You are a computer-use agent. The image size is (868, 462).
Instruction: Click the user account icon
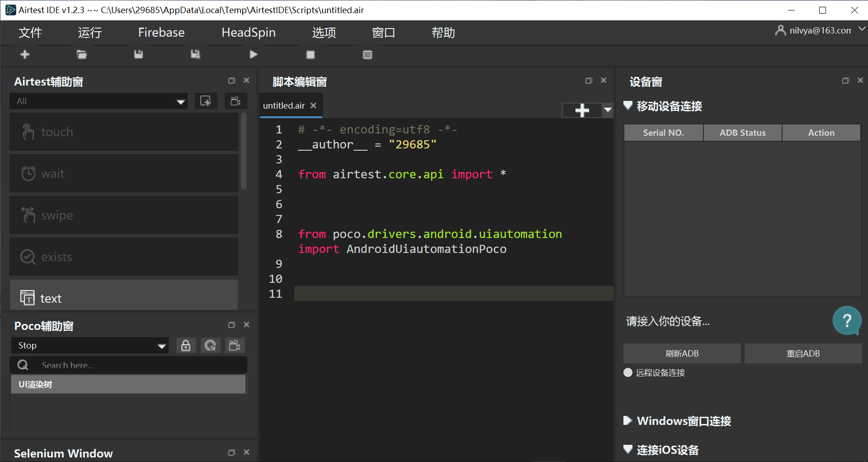[780, 30]
